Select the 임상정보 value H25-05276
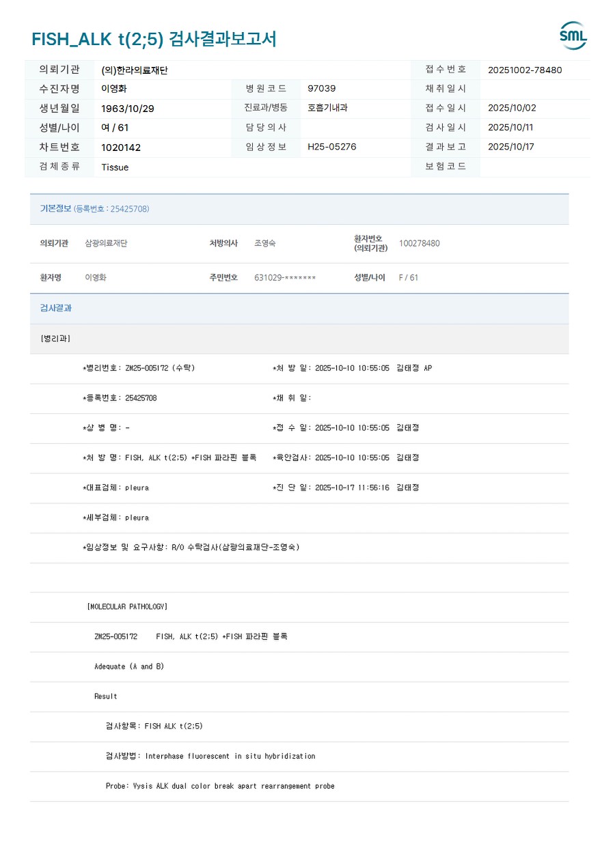615x868 pixels. 332,147
